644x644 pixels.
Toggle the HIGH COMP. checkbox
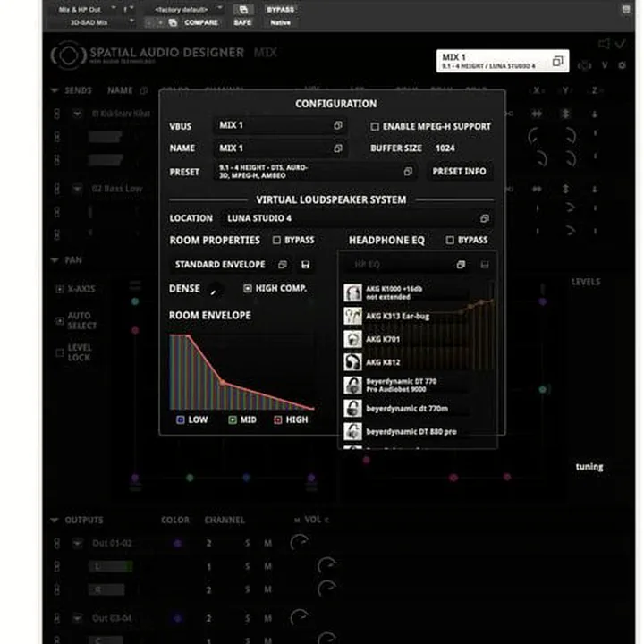point(247,288)
